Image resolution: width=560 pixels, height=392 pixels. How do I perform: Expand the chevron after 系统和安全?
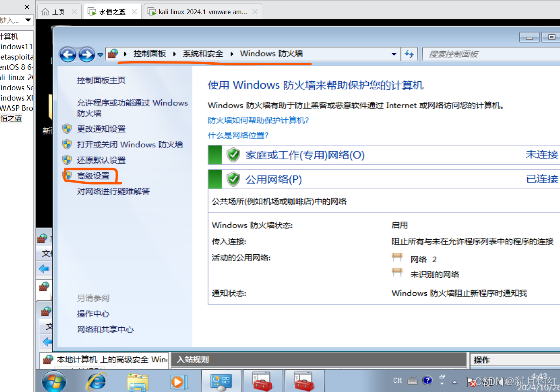click(232, 54)
